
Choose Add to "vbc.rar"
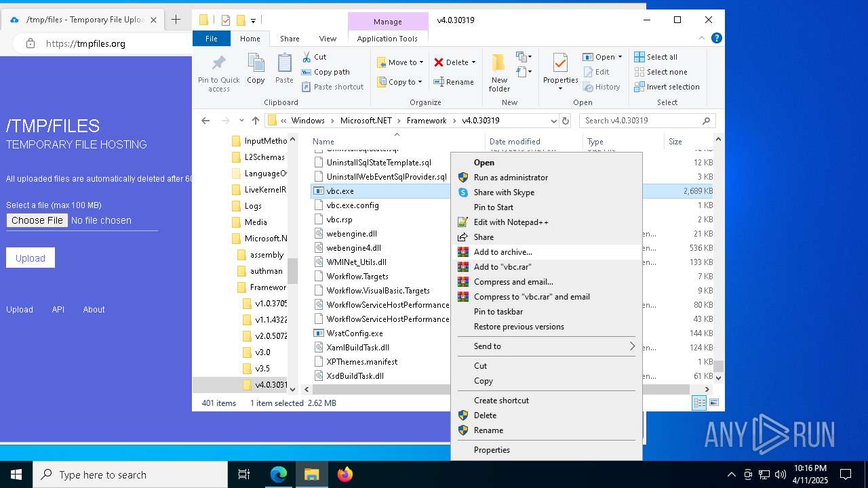pyautogui.click(x=547, y=267)
